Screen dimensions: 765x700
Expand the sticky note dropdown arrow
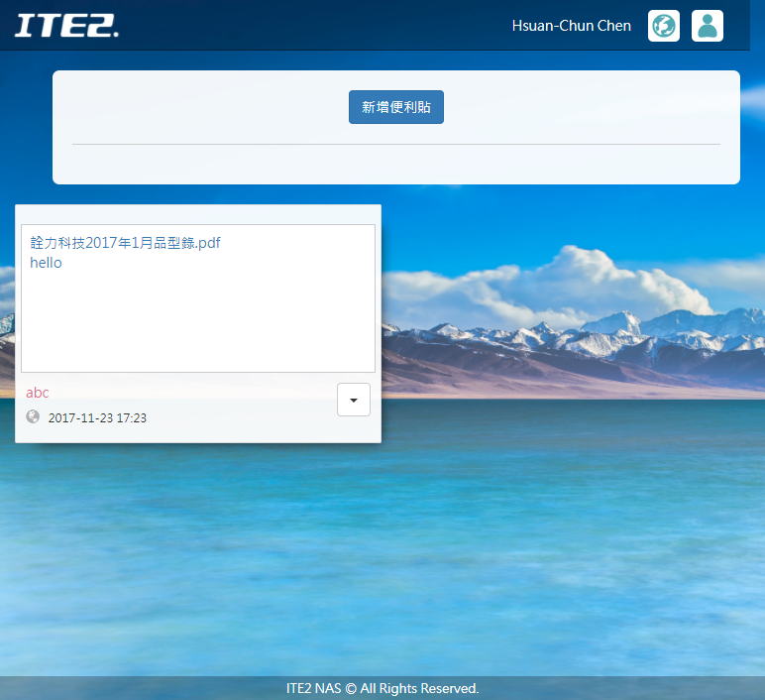click(354, 400)
